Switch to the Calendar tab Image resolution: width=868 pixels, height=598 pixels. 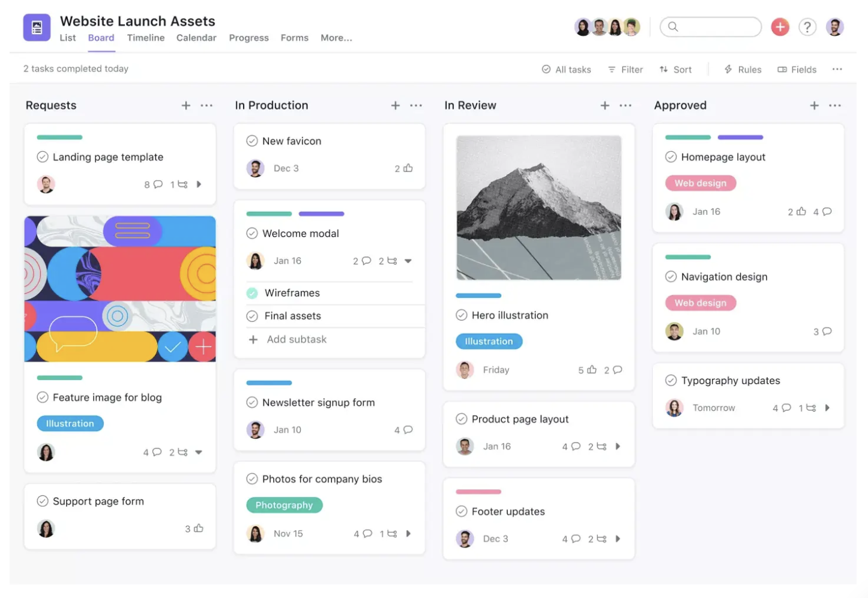click(x=196, y=38)
